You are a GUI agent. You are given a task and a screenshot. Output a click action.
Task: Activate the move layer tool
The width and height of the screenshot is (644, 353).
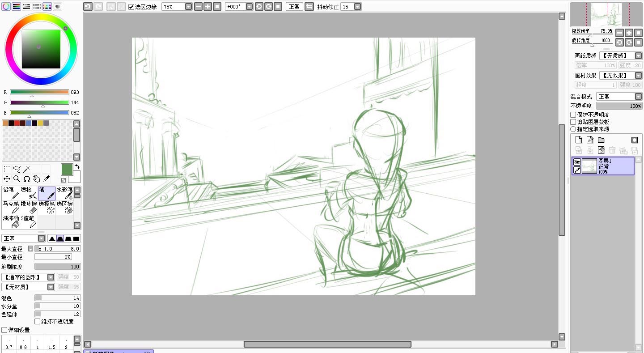(x=7, y=179)
